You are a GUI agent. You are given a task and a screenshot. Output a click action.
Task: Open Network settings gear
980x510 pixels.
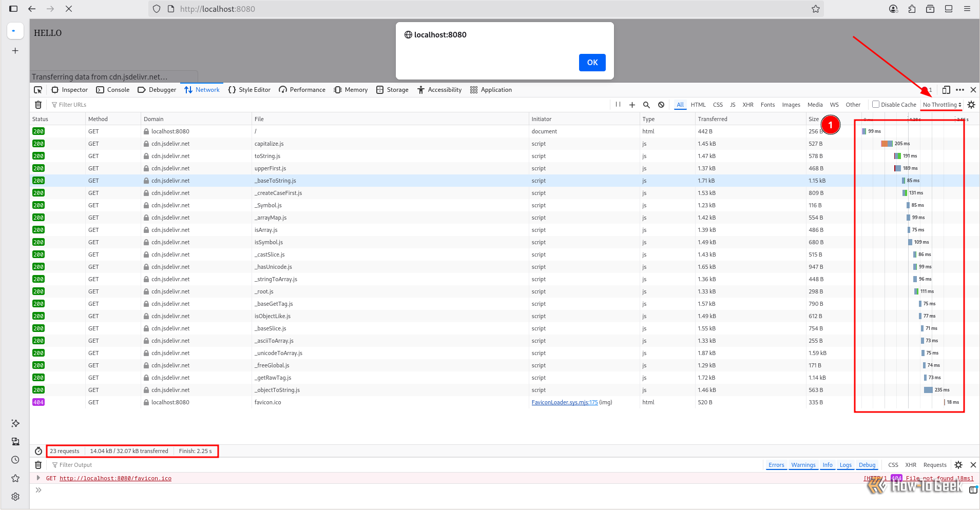click(971, 105)
